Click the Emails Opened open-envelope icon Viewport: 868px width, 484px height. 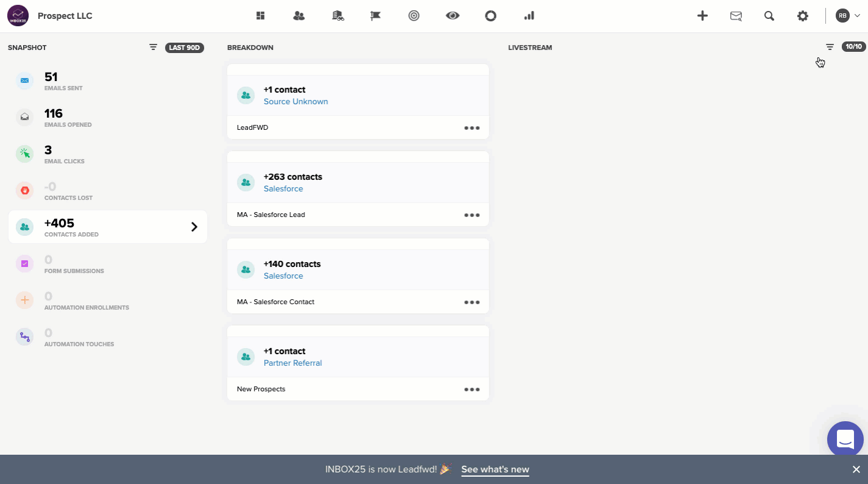[24, 117]
